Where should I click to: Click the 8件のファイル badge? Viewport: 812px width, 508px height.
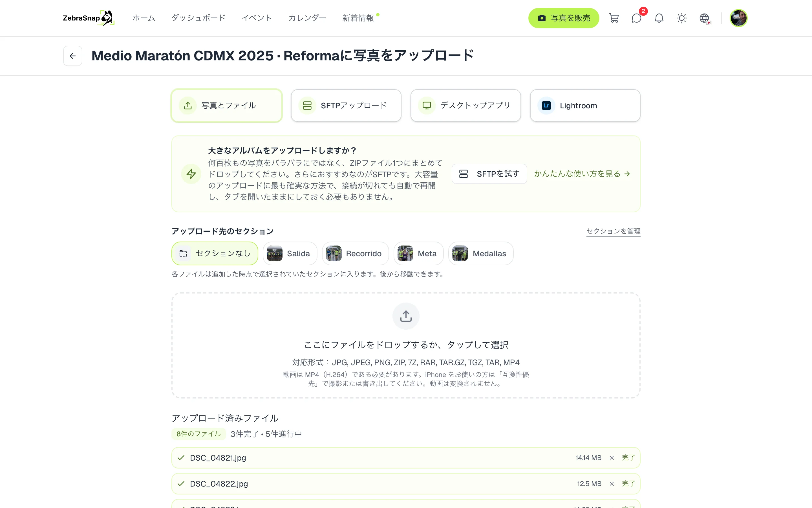click(199, 434)
